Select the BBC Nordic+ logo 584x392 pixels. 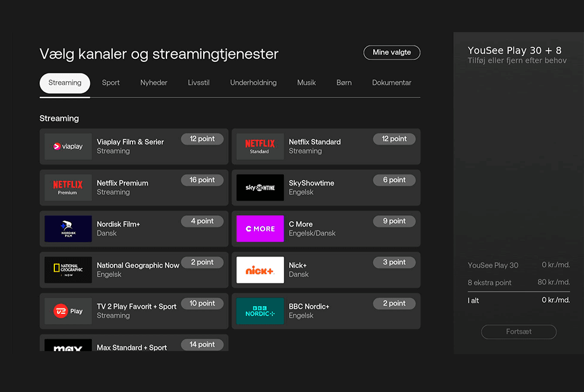pyautogui.click(x=260, y=311)
